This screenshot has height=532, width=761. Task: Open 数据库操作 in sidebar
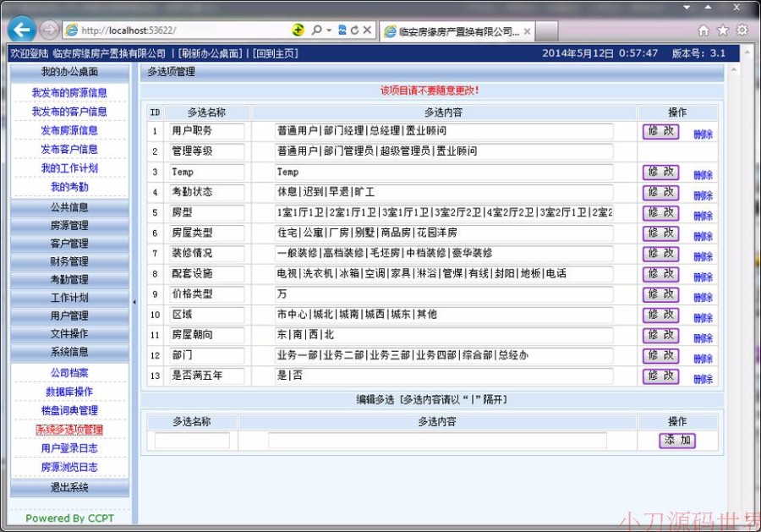point(69,392)
